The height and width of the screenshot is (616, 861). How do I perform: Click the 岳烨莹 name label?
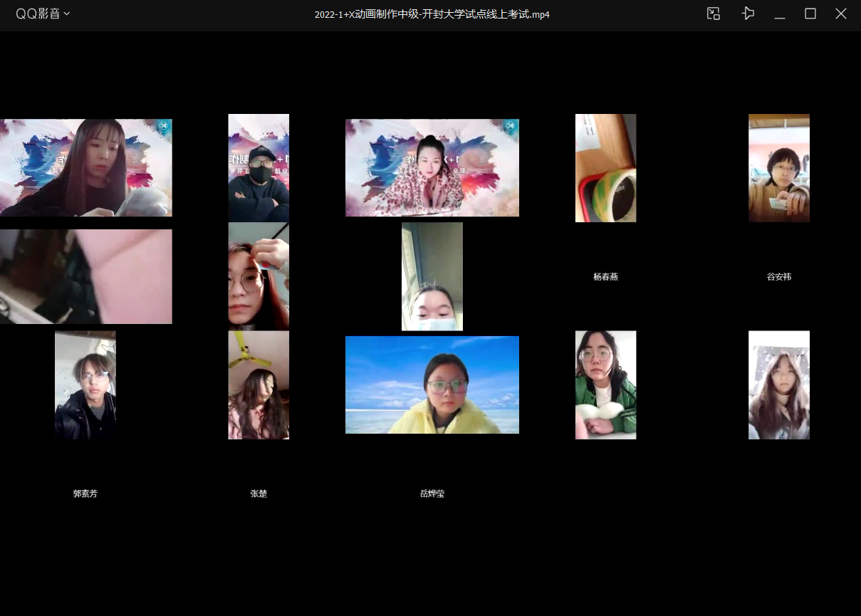click(432, 494)
